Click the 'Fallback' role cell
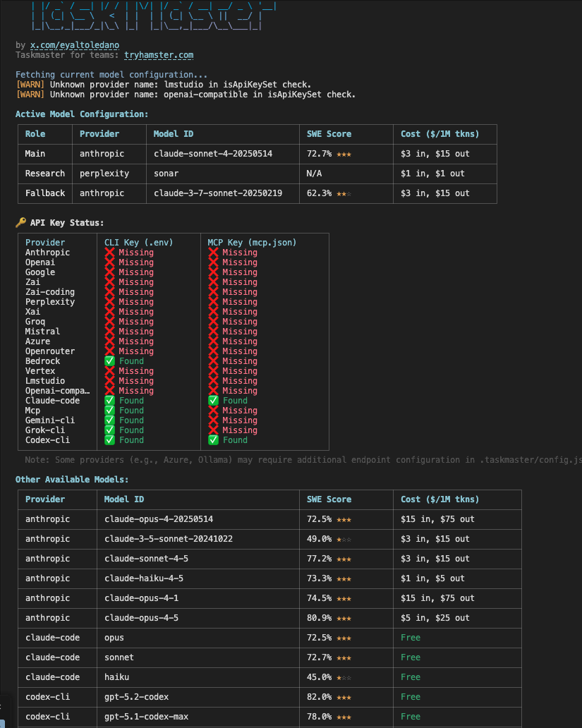The width and height of the screenshot is (582, 728). point(45,193)
